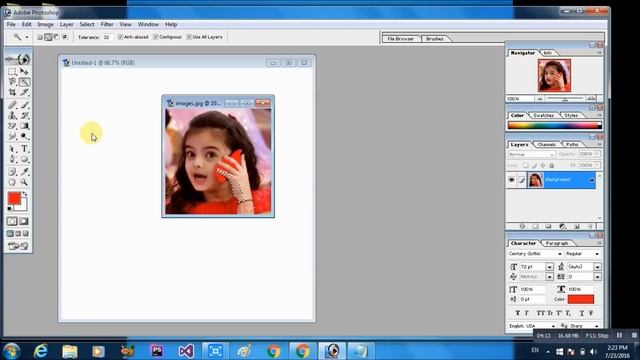Select the Dodge tool
The width and height of the screenshot is (640, 360).
pos(24,136)
